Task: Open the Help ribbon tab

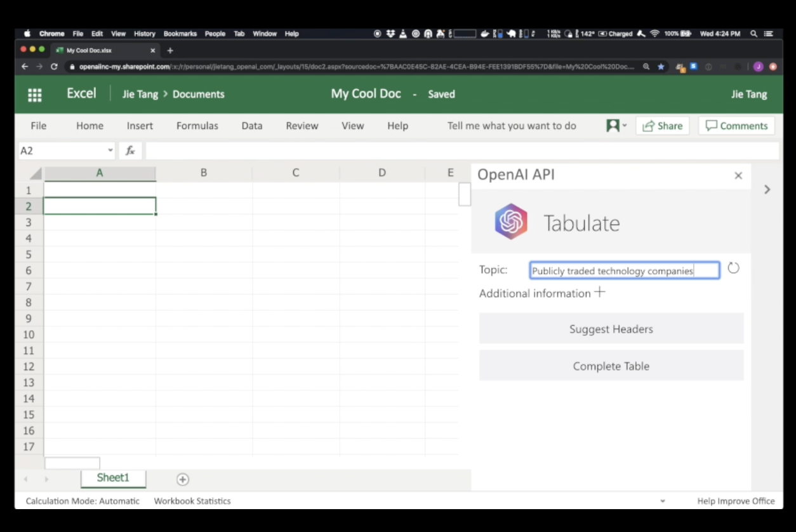Action: tap(398, 126)
